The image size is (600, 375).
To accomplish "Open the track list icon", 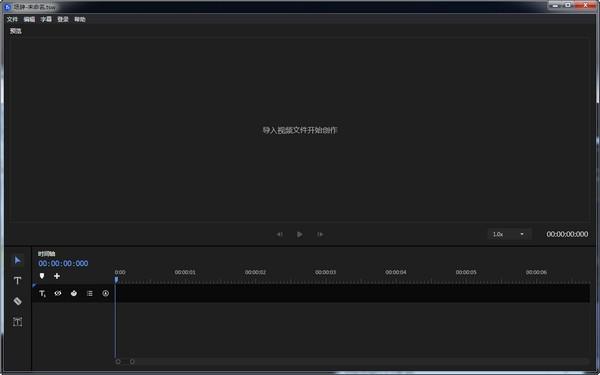I will click(x=90, y=293).
